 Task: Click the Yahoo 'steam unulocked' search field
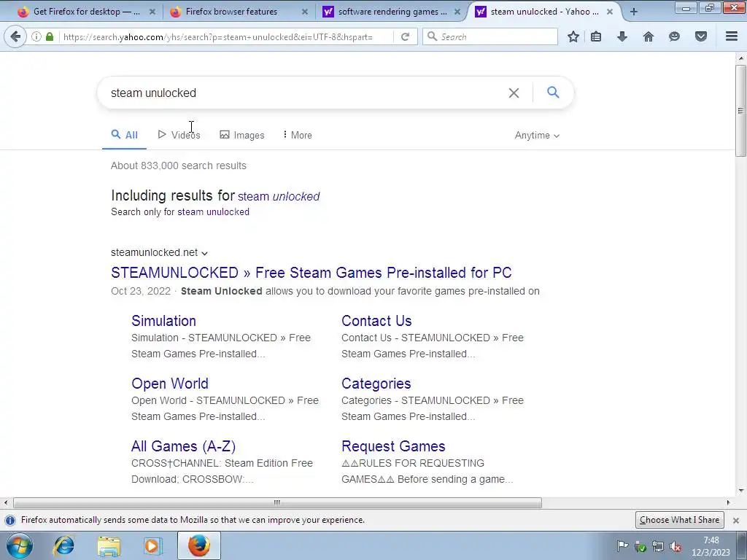(x=305, y=93)
